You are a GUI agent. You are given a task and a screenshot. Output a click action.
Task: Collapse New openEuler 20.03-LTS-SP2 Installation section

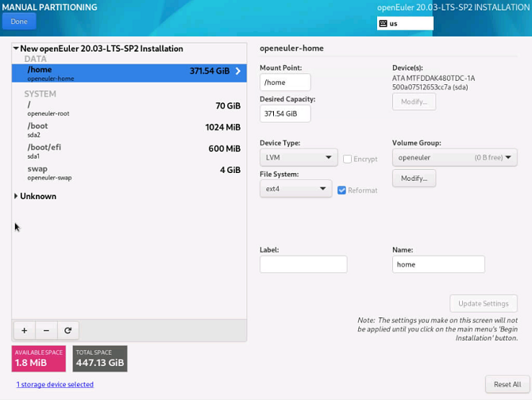tap(17, 48)
